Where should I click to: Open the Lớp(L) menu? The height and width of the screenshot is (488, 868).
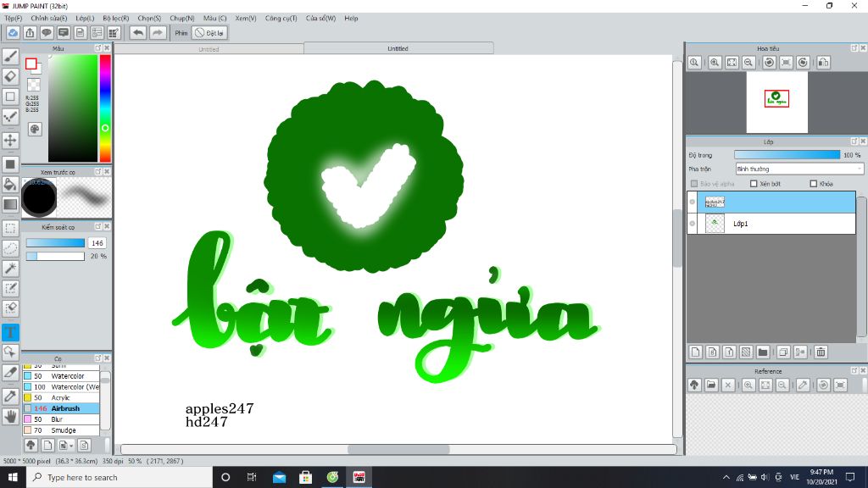85,19
